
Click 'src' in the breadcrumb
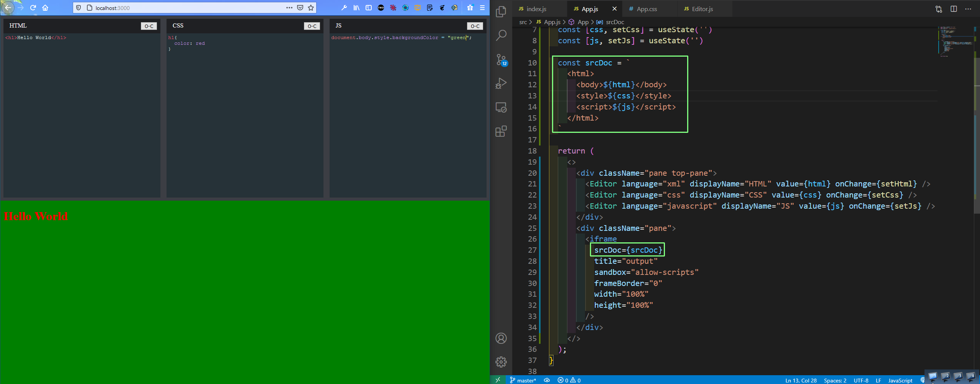(523, 22)
